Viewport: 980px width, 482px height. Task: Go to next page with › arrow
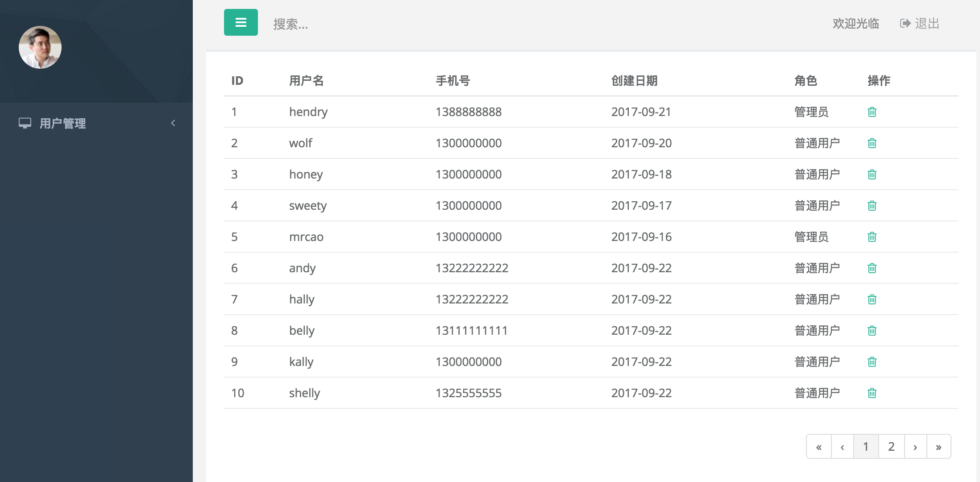click(915, 446)
